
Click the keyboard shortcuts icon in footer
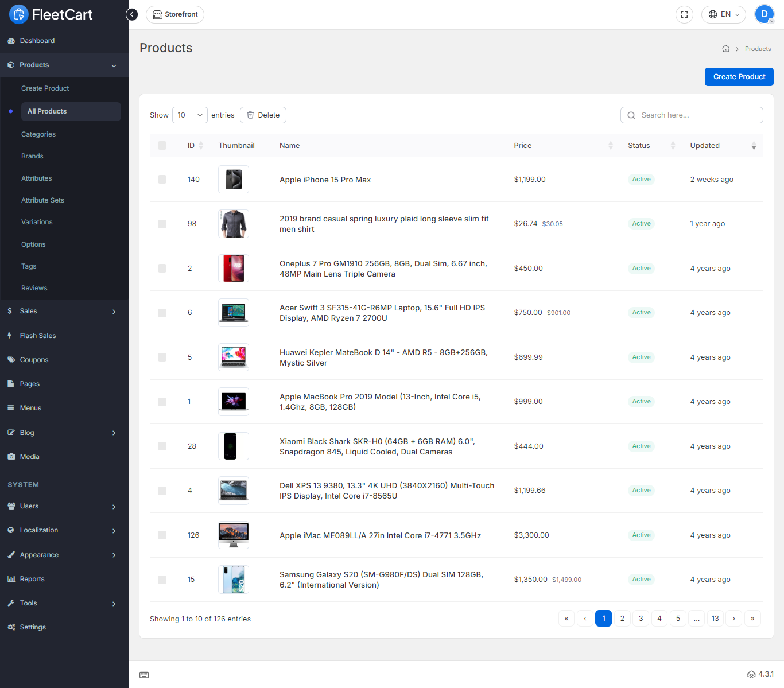coord(144,675)
